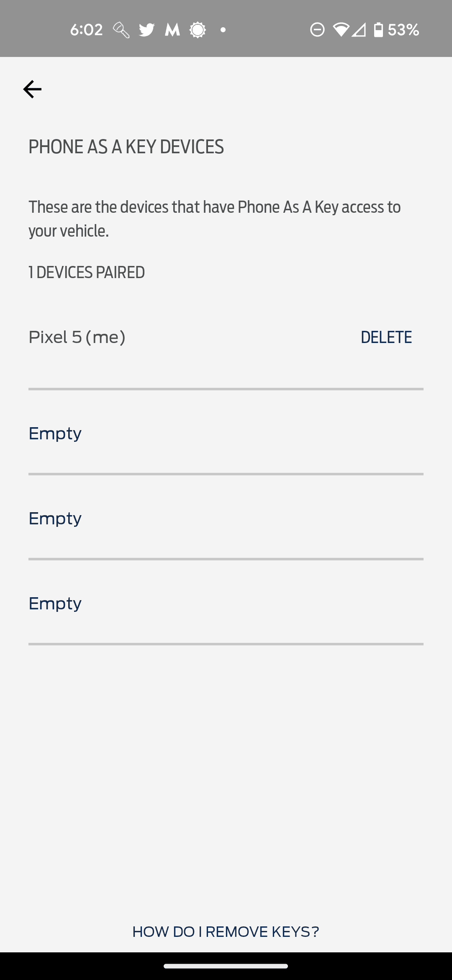This screenshot has height=980, width=452.
Task: Tap the cellular signal icon
Action: click(x=359, y=30)
